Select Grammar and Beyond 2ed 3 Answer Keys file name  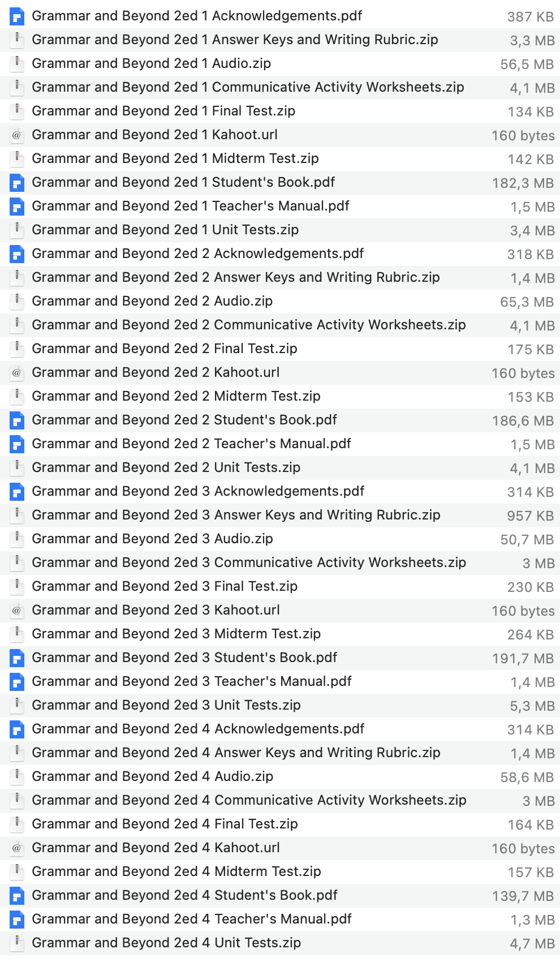tap(236, 515)
